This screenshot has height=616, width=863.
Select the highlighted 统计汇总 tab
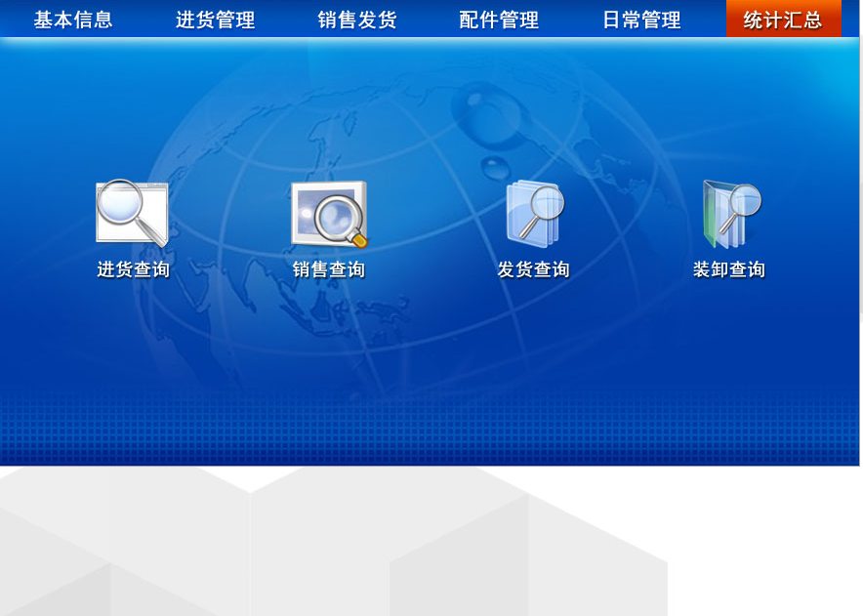[783, 19]
